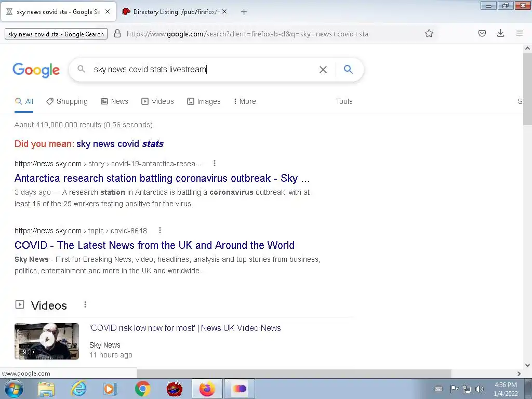This screenshot has width=532, height=399.
Task: Close the Directory Listing tab
Action: coord(224,11)
